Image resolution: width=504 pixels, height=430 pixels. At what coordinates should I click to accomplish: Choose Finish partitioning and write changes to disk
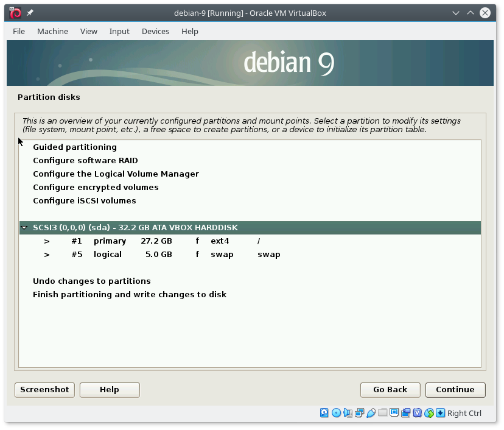click(129, 295)
